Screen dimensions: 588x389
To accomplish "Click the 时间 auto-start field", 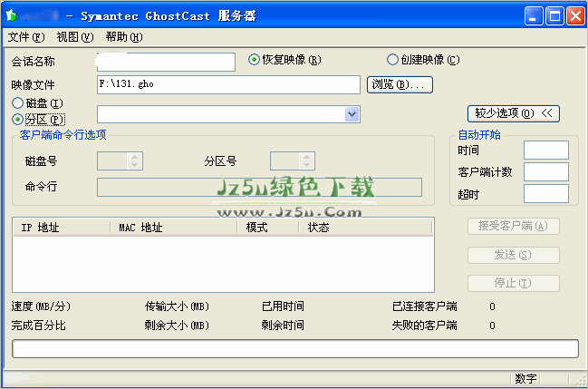I will [546, 151].
